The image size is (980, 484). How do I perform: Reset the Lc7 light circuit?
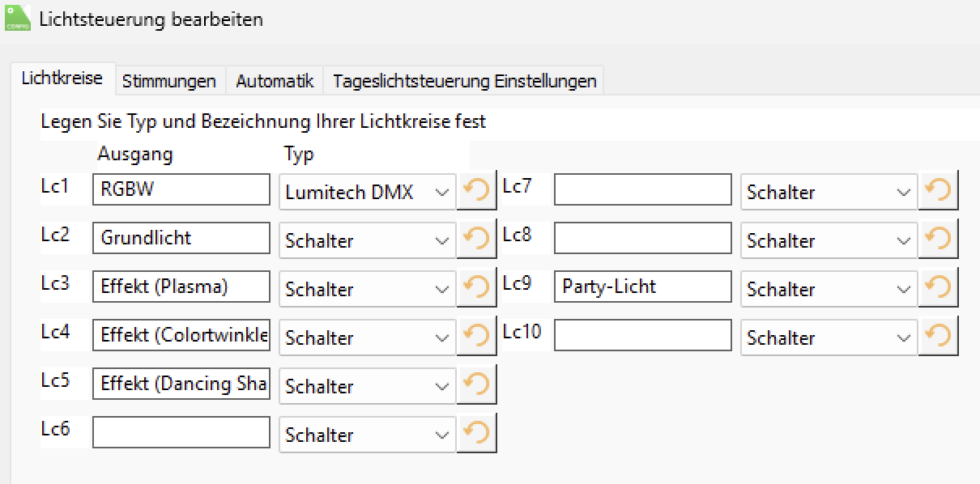[938, 191]
